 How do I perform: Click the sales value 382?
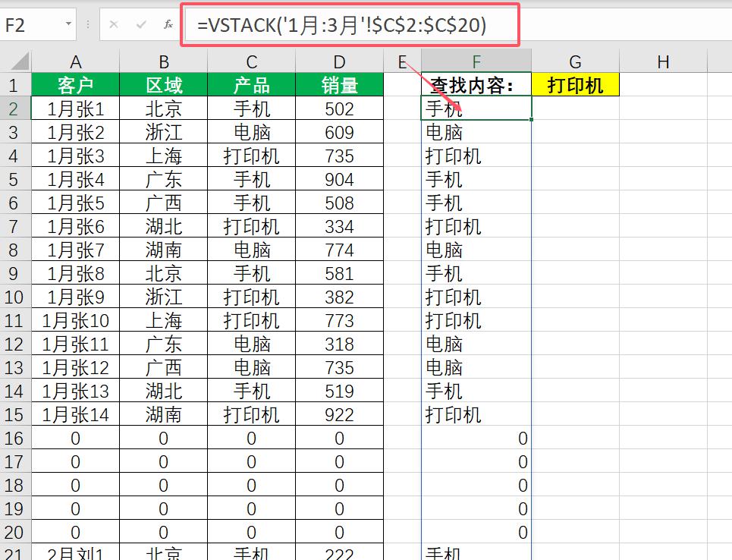click(x=339, y=297)
